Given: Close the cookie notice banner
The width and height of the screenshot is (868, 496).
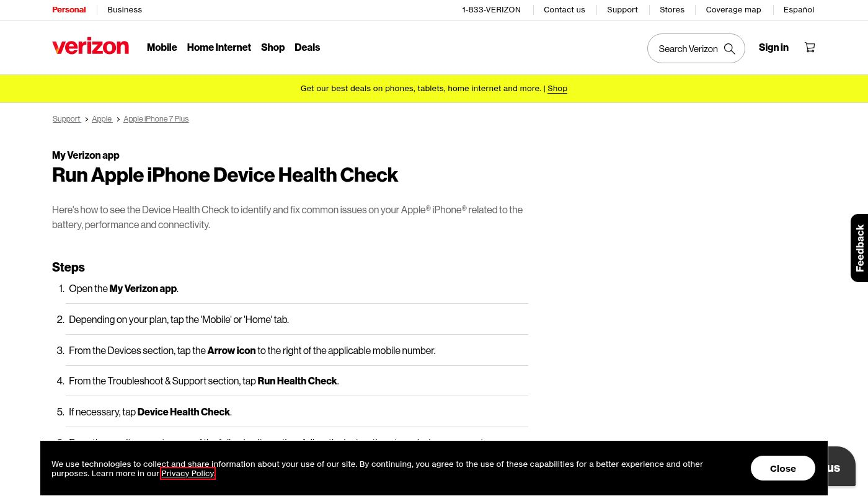Looking at the screenshot, I should [x=782, y=468].
